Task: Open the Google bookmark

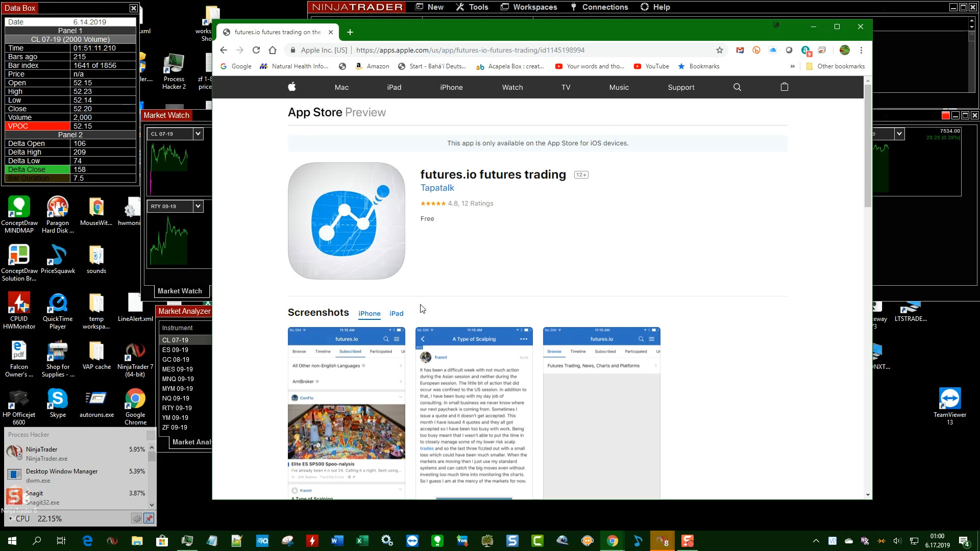Action: point(236,66)
